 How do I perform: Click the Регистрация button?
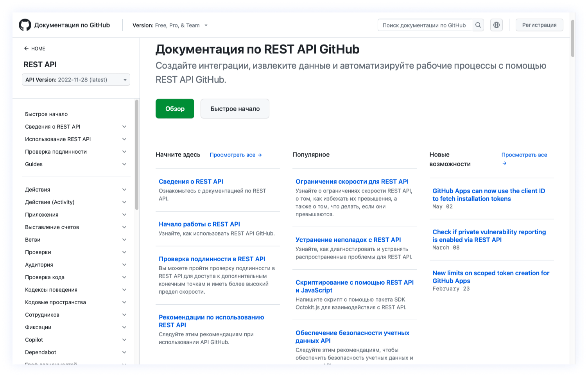(x=539, y=25)
